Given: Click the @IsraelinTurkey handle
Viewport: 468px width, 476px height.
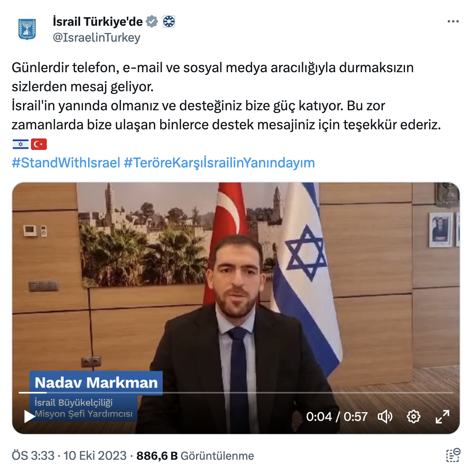Looking at the screenshot, I should 96,38.
